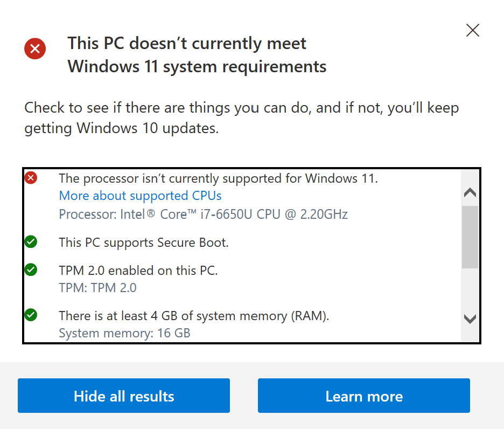Click the red error circle icon next to processor requirement
Viewport: 504px width, 429px height.
pyautogui.click(x=31, y=178)
